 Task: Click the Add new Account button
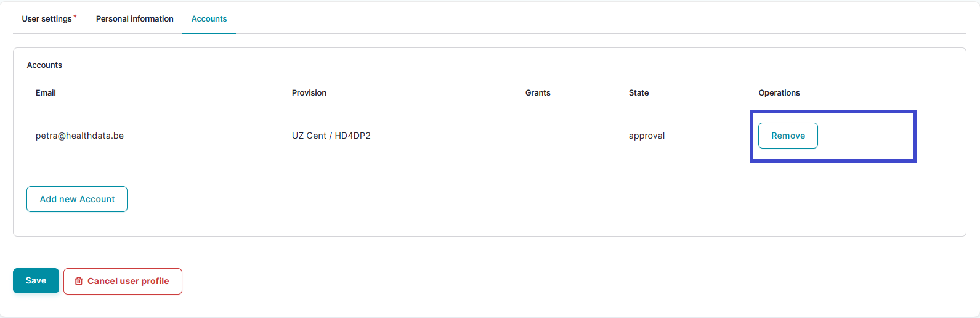77,199
